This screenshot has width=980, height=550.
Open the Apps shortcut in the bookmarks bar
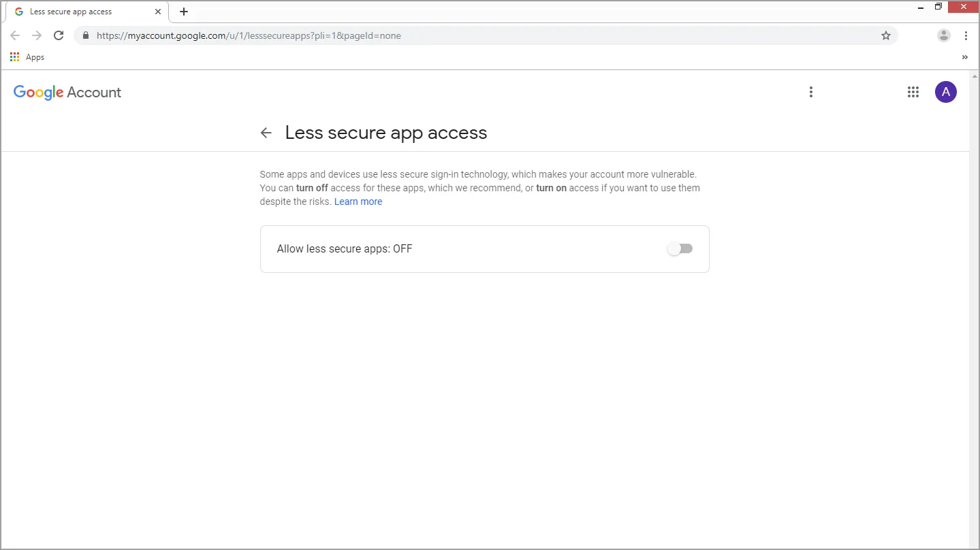tap(27, 57)
